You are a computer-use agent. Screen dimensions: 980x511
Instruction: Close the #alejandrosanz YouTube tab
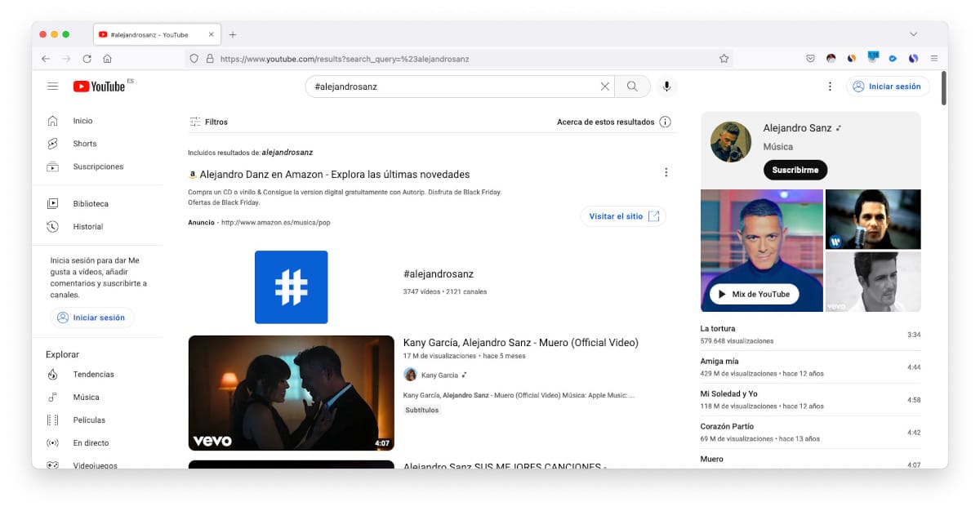tap(212, 35)
